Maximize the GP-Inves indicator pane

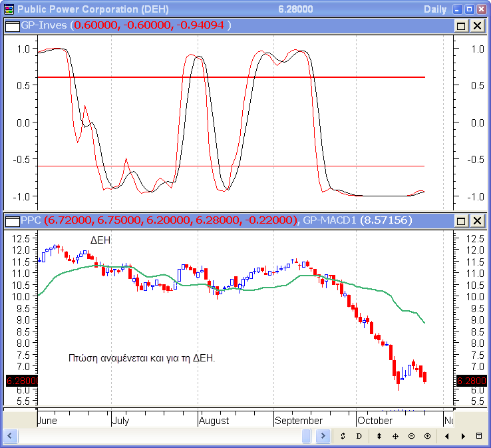pos(461,25)
